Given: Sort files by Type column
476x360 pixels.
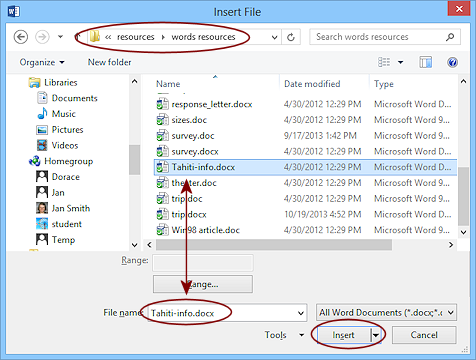Looking at the screenshot, I should click(384, 84).
